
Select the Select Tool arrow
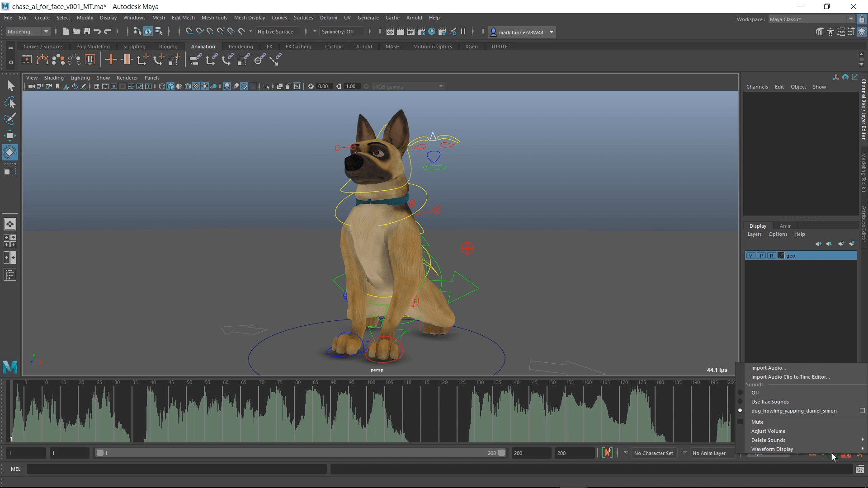coord(10,85)
